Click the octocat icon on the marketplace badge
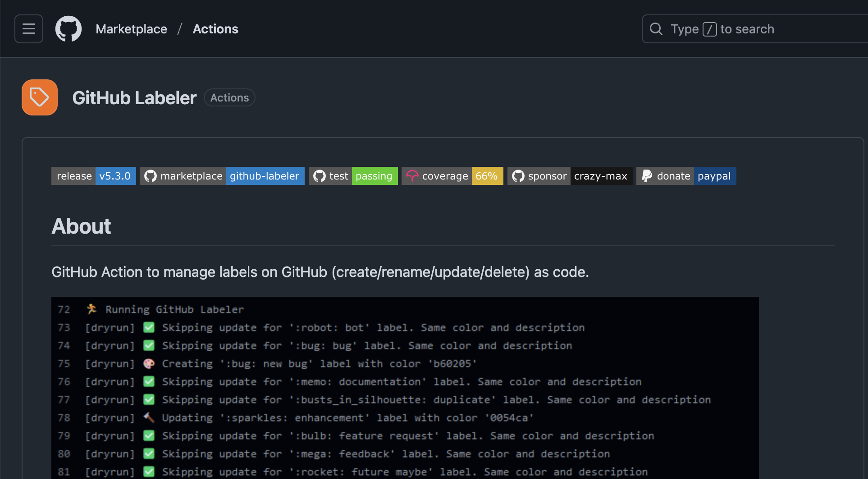This screenshot has width=868, height=479. pyautogui.click(x=151, y=176)
